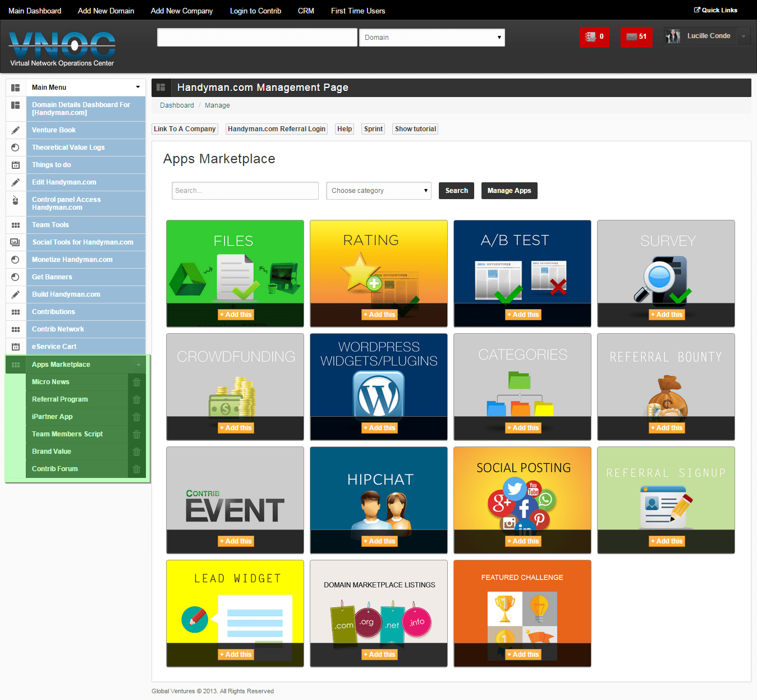Add the RATING app
Screen dimensions: 757x700
point(379,315)
